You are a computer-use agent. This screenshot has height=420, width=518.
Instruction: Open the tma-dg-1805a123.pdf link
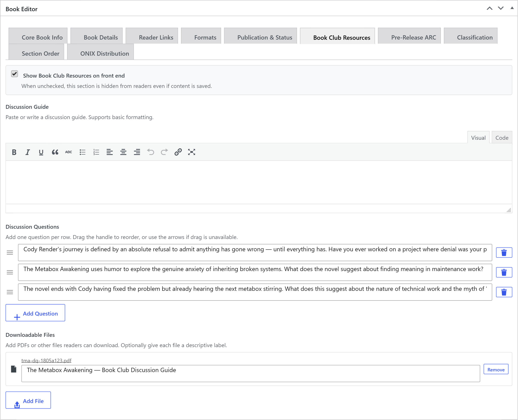click(x=46, y=360)
